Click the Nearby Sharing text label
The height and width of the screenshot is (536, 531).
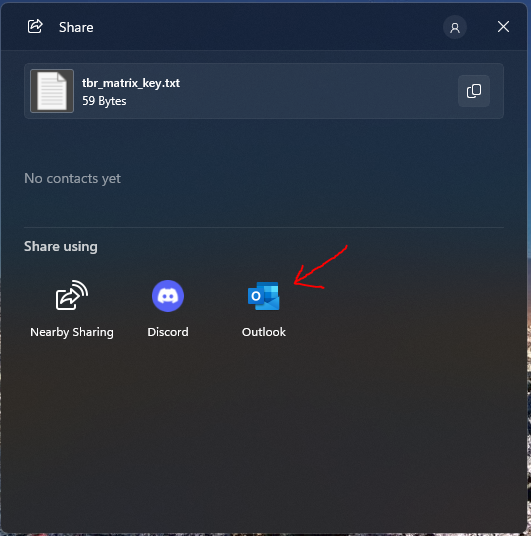[72, 332]
